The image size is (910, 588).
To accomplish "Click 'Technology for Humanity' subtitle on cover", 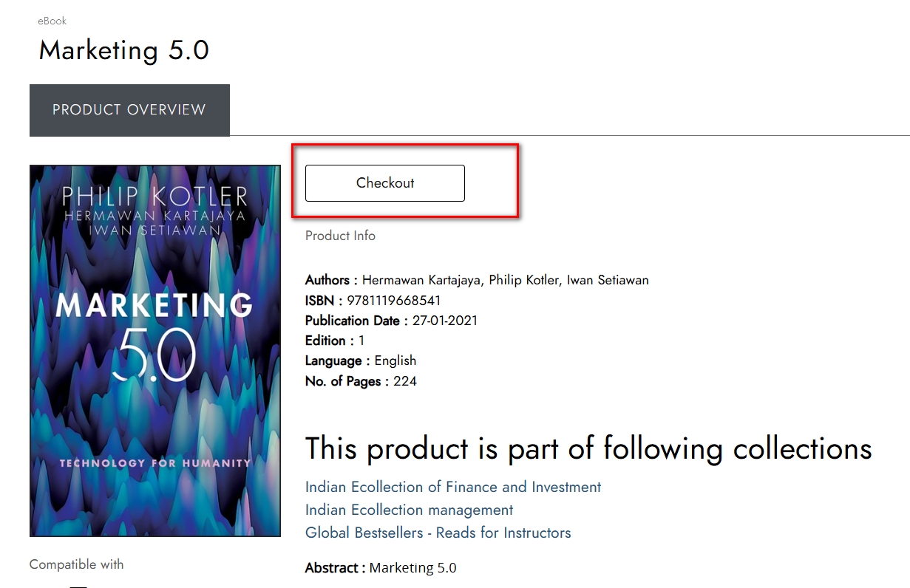I will [155, 463].
